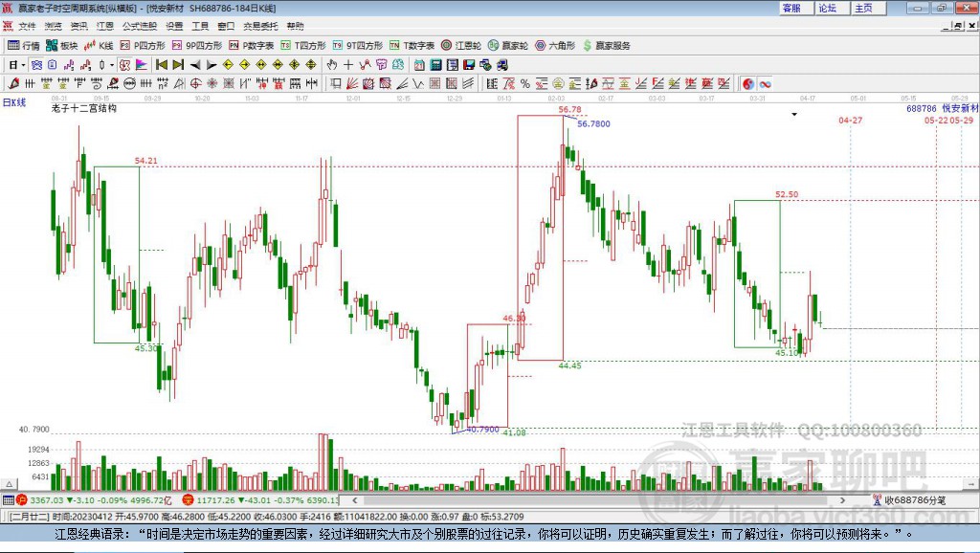Click the 688786 stock code label
The image size is (980, 553).
pyautogui.click(x=922, y=109)
